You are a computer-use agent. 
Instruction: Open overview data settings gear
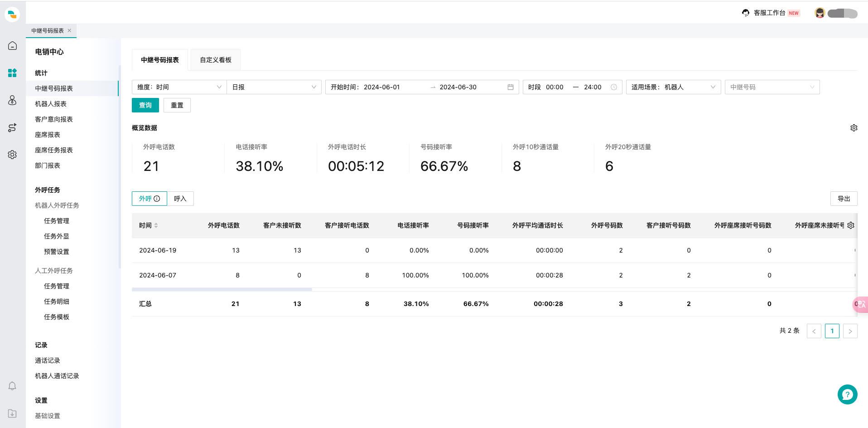854,128
